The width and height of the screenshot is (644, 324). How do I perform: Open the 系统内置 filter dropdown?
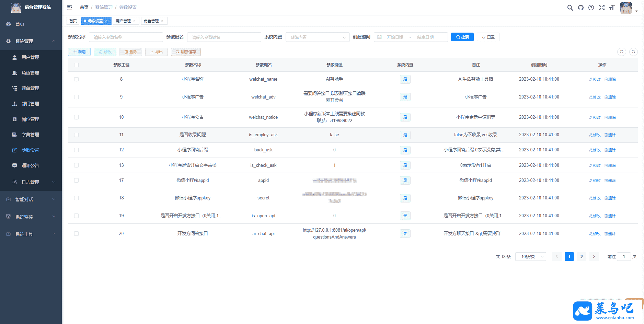(317, 37)
